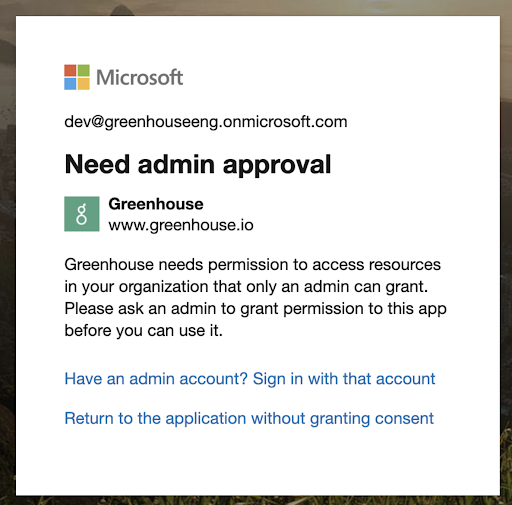Click the word 'approval' in the heading
The width and height of the screenshot is (512, 505).
tap(277, 165)
